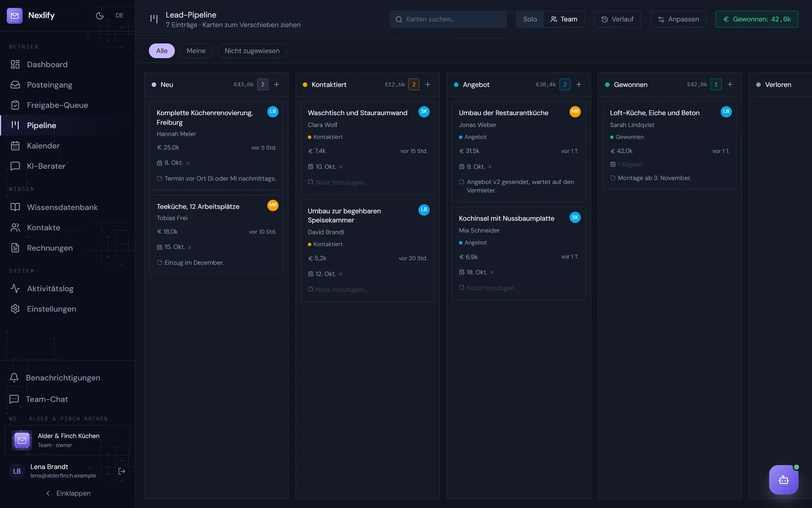The height and width of the screenshot is (508, 812).
Task: Open Team-Chat
Action: click(67, 399)
